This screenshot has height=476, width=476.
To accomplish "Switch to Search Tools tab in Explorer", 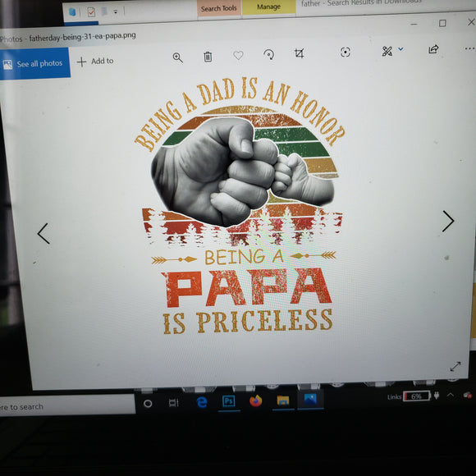I will click(218, 8).
